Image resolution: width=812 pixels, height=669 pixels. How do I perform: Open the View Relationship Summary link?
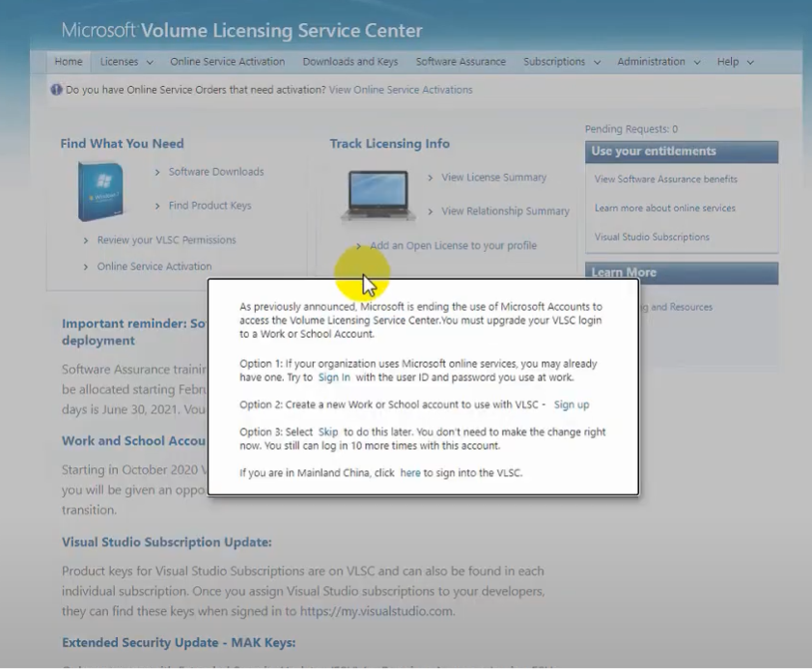click(505, 211)
